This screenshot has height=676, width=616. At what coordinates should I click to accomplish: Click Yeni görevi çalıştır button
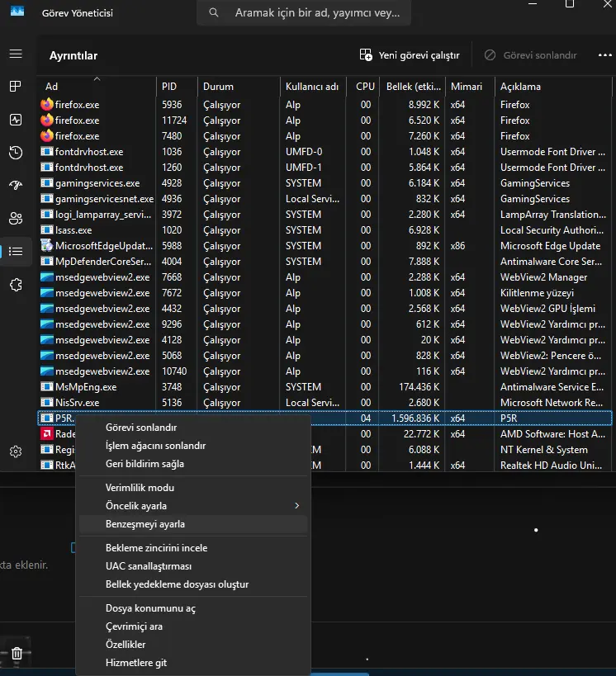click(410, 55)
